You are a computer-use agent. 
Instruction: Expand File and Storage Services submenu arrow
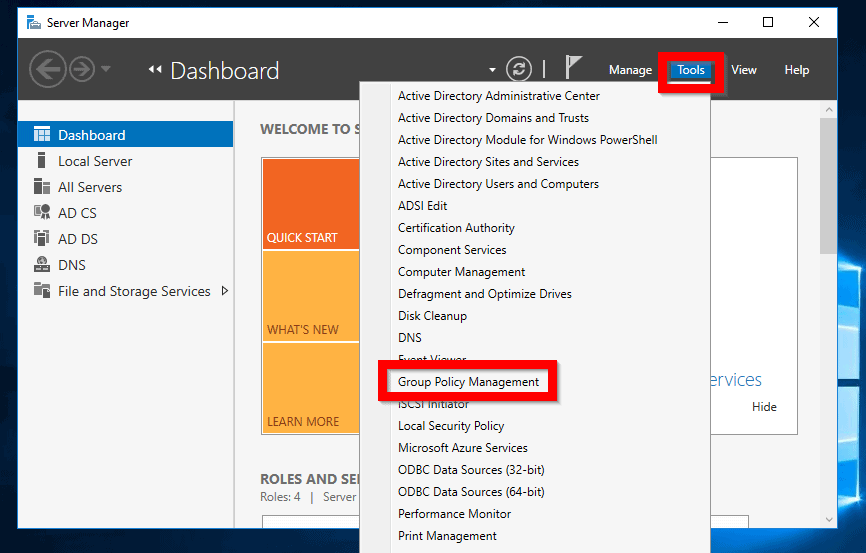(224, 291)
